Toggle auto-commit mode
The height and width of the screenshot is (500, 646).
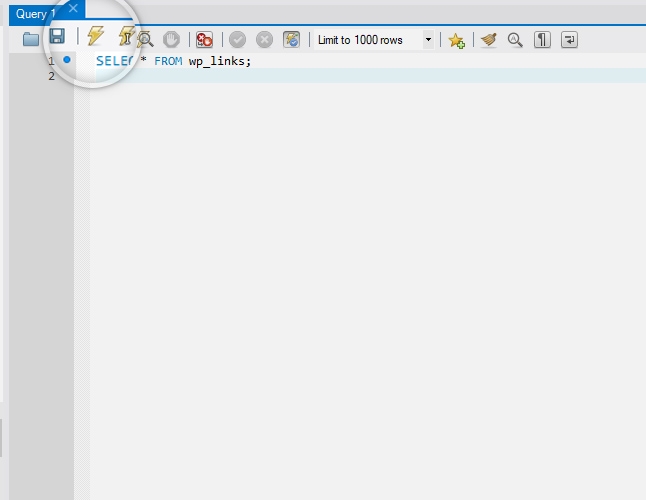click(x=291, y=40)
